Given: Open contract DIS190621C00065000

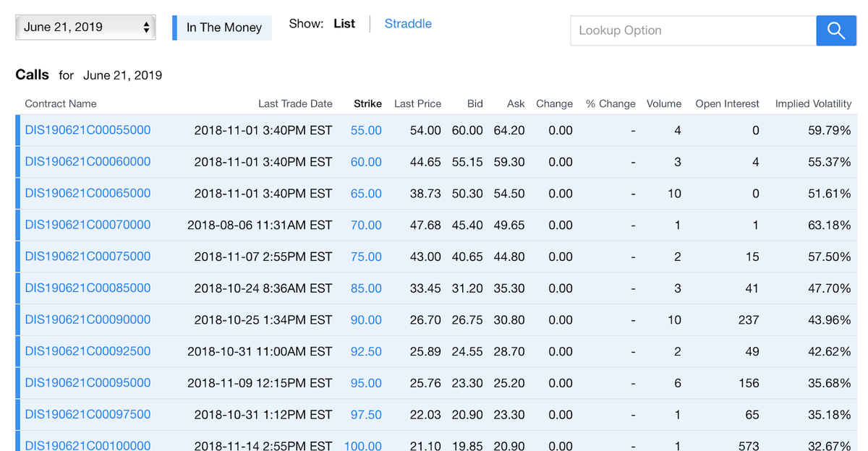Looking at the screenshot, I should point(88,194).
